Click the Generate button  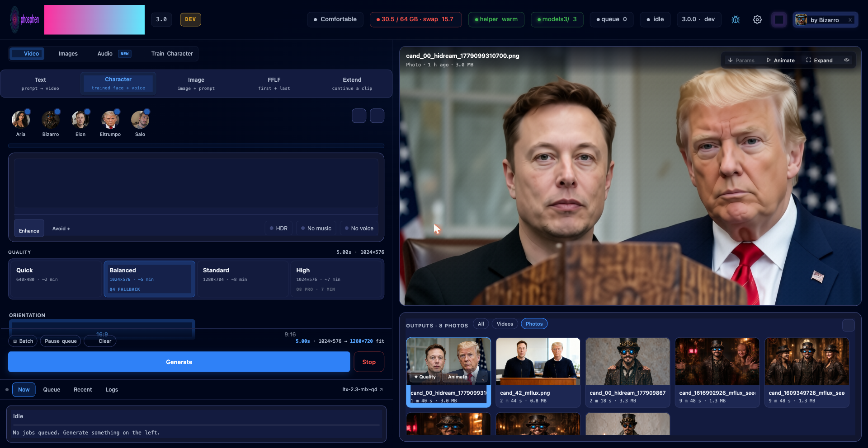pyautogui.click(x=179, y=362)
